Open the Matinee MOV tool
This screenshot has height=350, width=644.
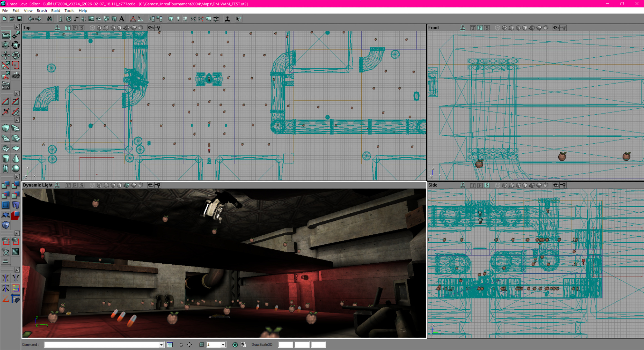pos(5,85)
